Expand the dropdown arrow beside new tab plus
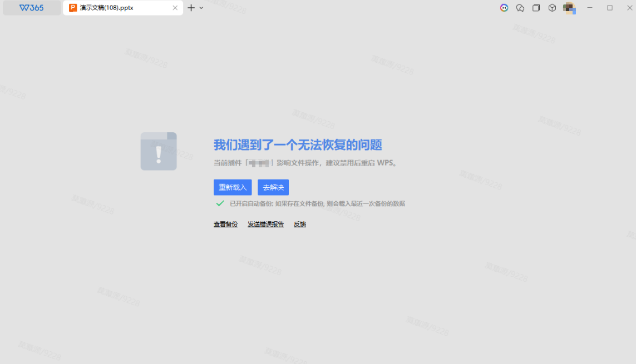This screenshot has width=636, height=364. pyautogui.click(x=201, y=8)
